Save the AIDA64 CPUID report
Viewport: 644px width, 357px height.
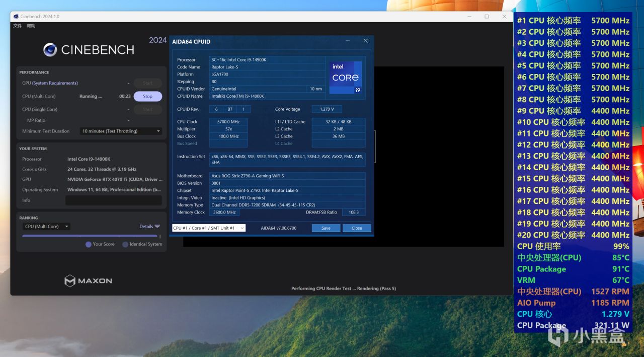click(x=326, y=228)
